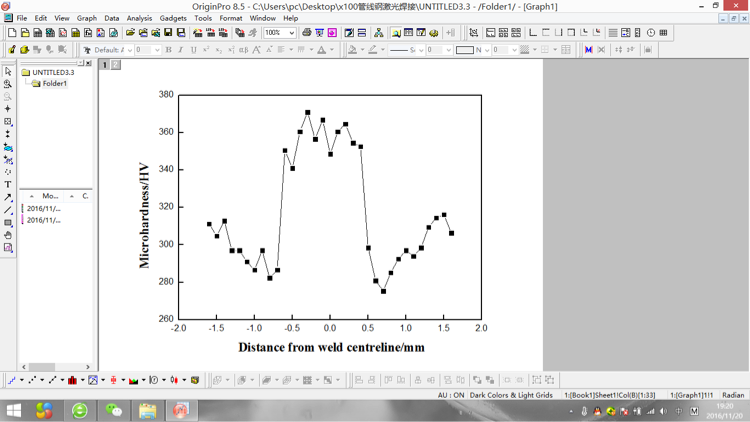Click the Microhardness/HV axis title

pos(144,216)
